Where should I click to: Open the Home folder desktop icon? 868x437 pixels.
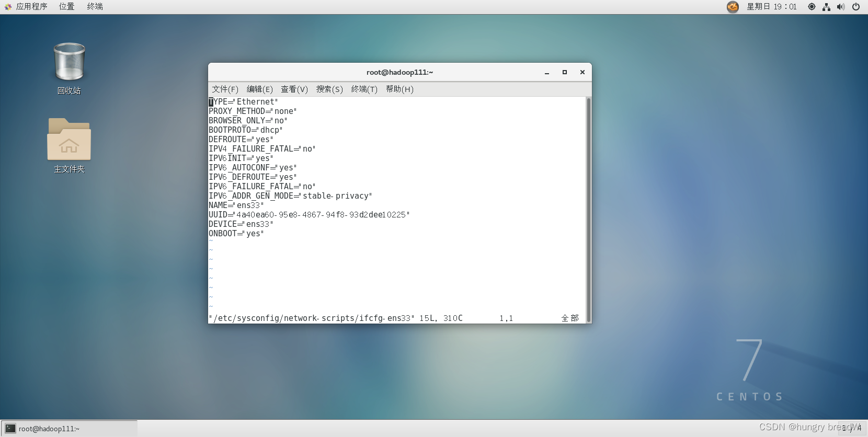click(69, 139)
